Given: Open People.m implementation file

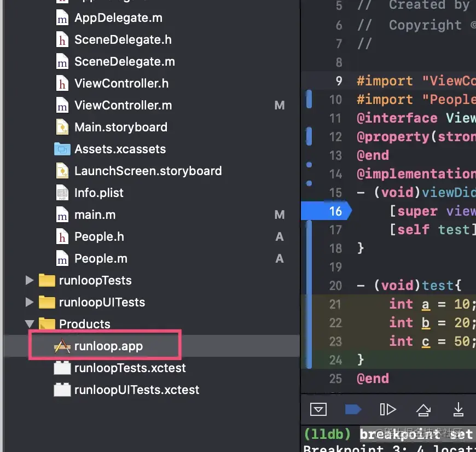Looking at the screenshot, I should tap(101, 259).
